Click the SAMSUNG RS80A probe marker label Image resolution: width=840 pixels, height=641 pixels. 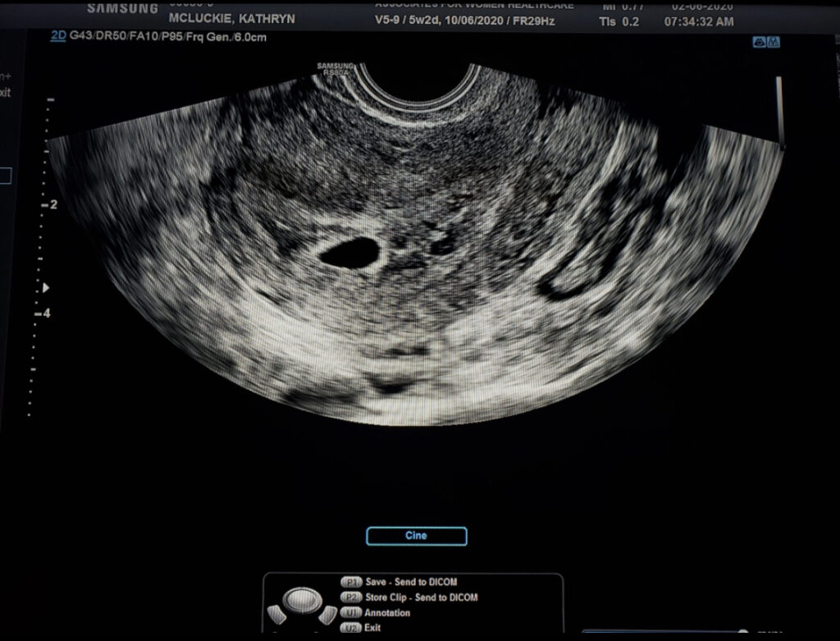pos(336,69)
